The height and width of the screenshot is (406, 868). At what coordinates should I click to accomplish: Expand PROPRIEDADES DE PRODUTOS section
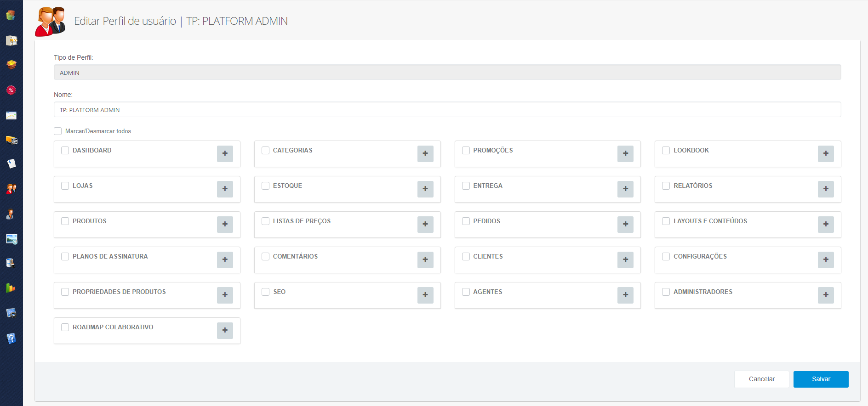pyautogui.click(x=225, y=295)
